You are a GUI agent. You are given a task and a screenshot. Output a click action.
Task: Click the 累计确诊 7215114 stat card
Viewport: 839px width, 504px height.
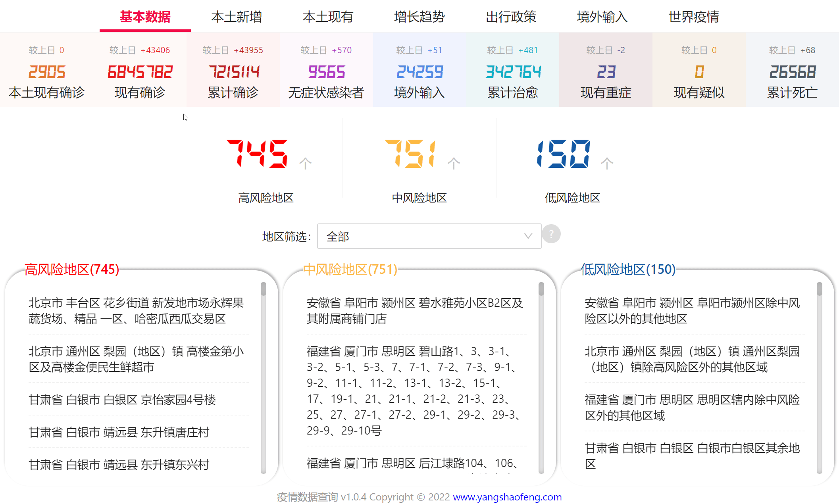point(233,71)
